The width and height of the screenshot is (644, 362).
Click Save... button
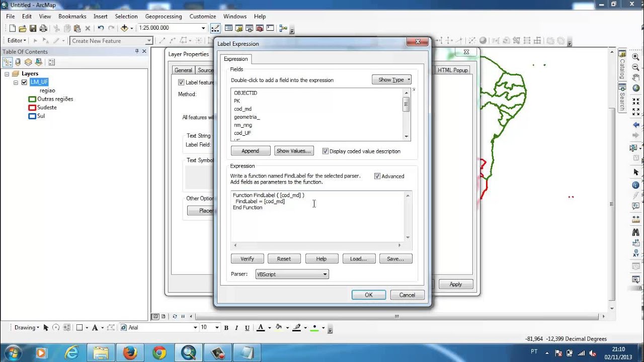point(395,259)
